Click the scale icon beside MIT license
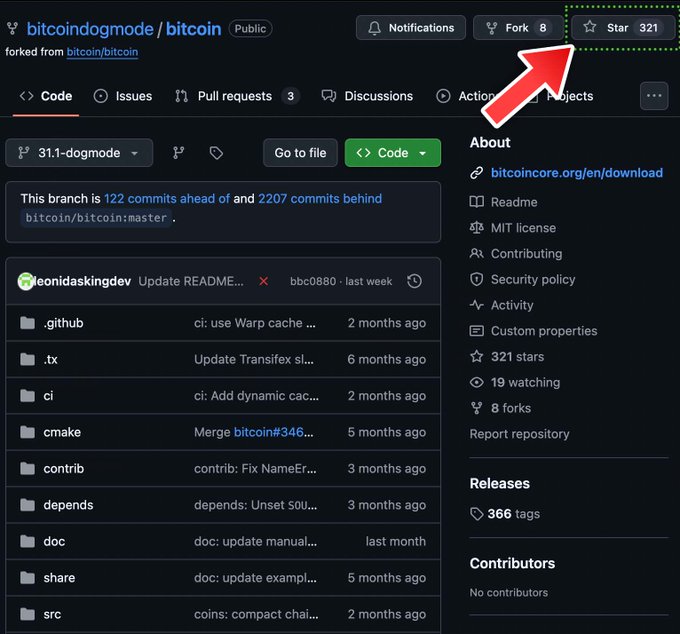 click(477, 228)
